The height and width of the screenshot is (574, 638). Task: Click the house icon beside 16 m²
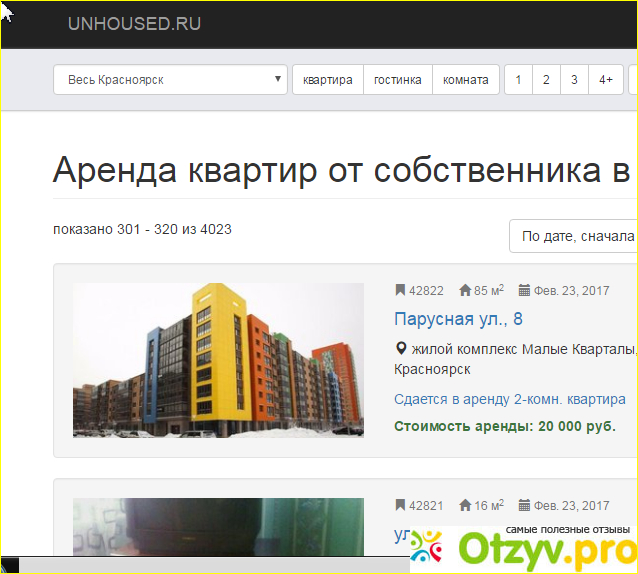click(x=465, y=505)
